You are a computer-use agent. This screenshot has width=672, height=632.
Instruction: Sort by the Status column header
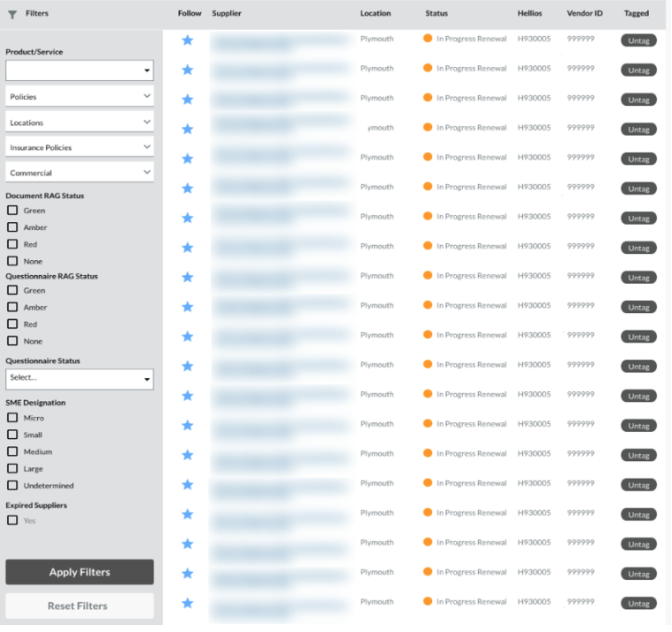[x=437, y=13]
